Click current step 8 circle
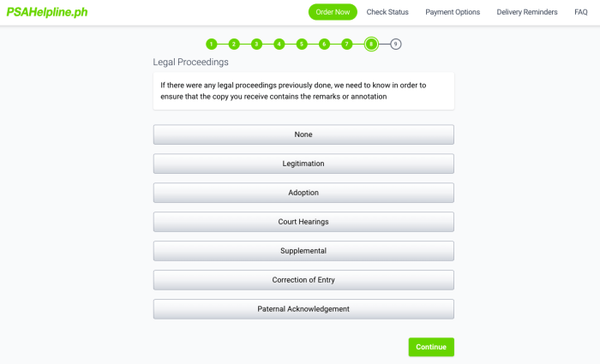 tap(371, 44)
